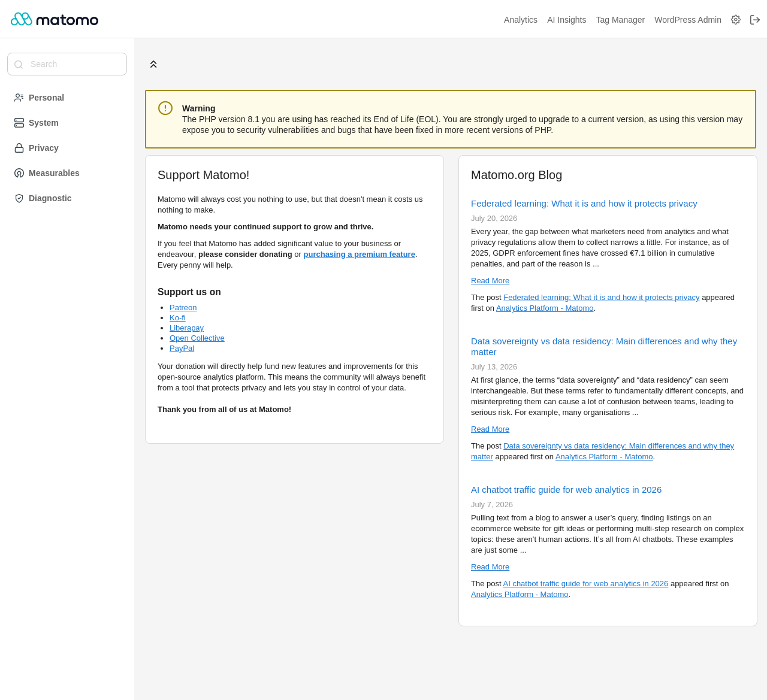Viewport: 767px width, 700px height.
Task: Collapse the header with double chevron
Action: click(153, 64)
